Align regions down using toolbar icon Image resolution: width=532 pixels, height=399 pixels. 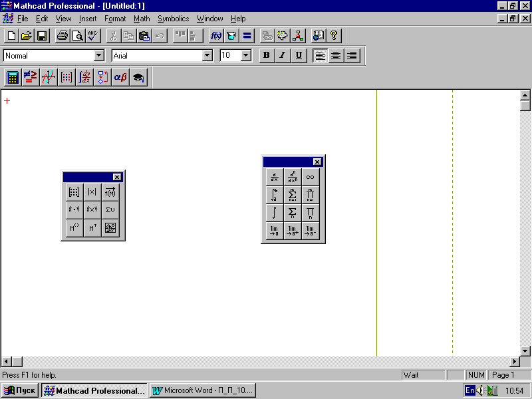pyautogui.click(x=196, y=36)
